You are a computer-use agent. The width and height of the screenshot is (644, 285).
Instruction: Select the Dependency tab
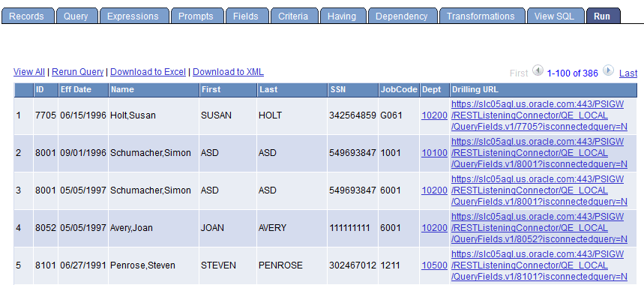[x=403, y=16]
